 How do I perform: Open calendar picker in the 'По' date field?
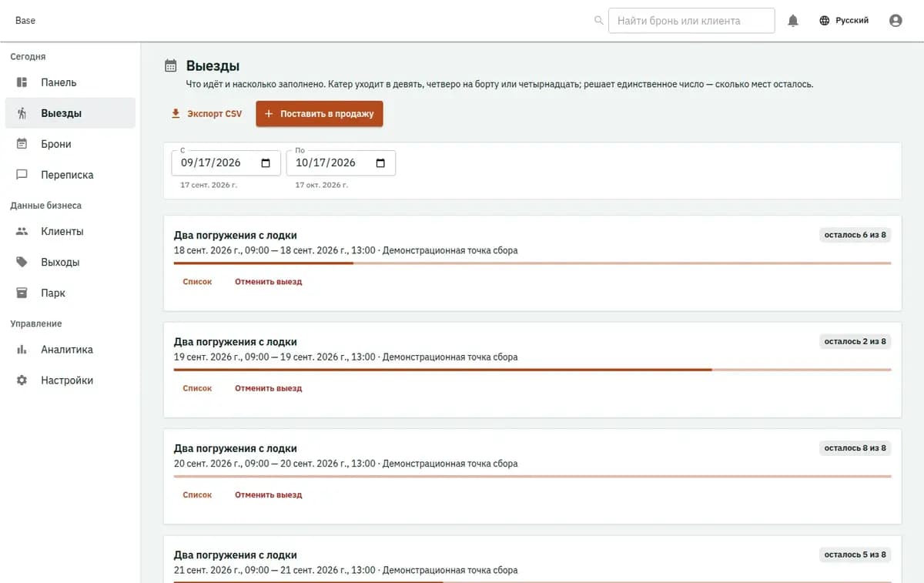[380, 163]
